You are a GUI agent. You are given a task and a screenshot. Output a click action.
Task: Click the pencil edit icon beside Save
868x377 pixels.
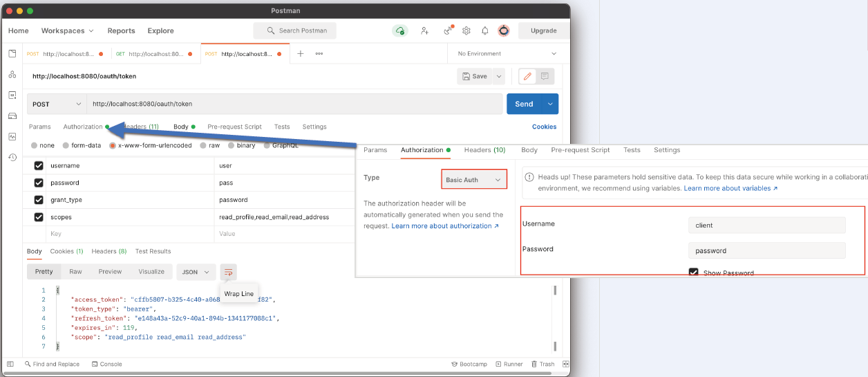[527, 76]
